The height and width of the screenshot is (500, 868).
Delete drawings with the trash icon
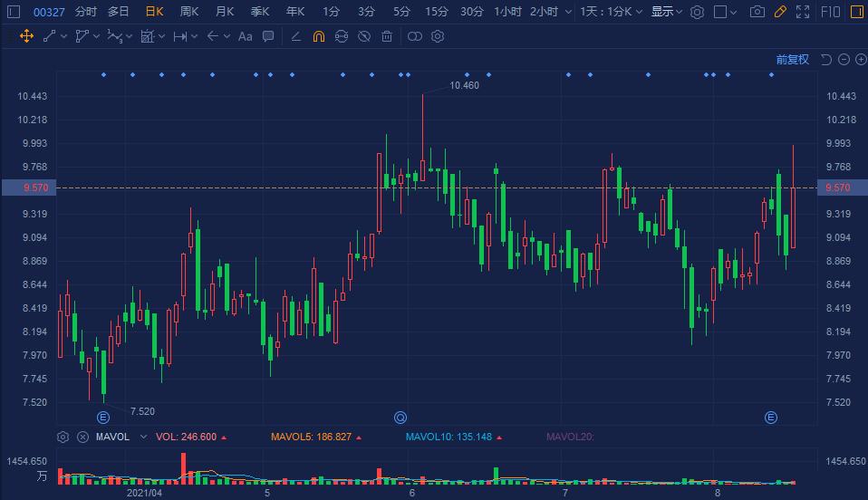pos(387,36)
